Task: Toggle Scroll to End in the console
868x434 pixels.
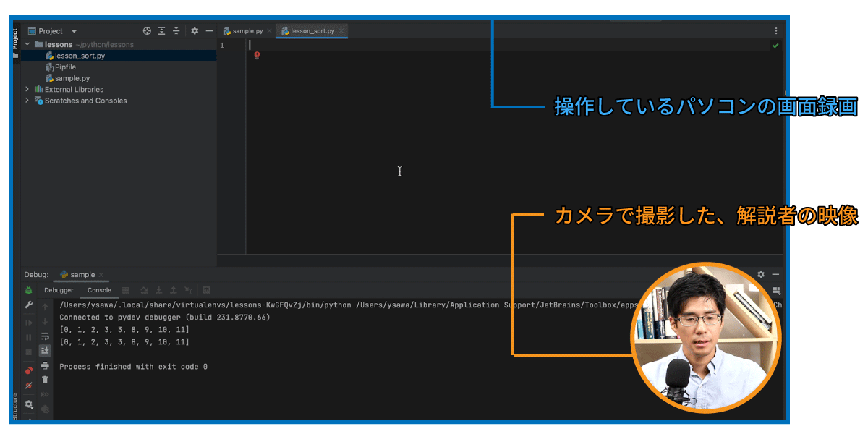Action: tap(45, 350)
